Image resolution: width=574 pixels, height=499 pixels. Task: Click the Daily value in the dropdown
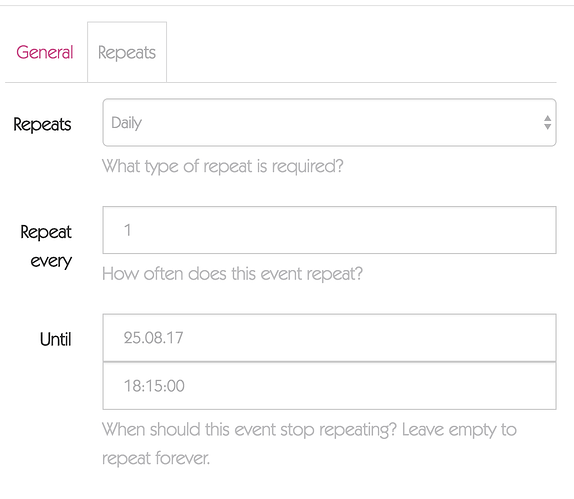pos(127,123)
